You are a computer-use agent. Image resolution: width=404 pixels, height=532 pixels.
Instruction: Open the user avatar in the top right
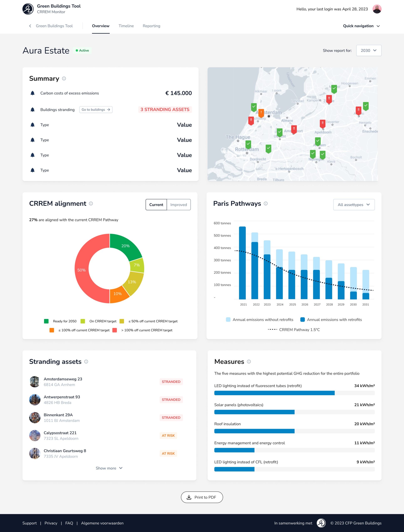click(x=377, y=9)
